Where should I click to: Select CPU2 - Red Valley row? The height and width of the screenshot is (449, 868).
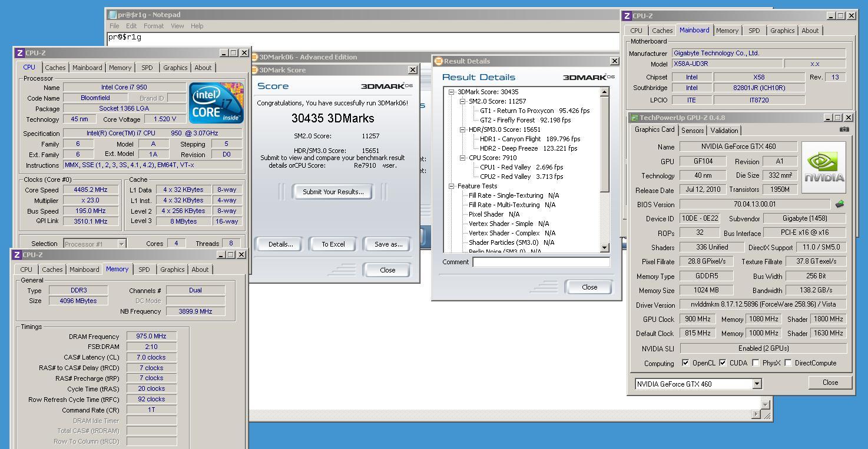tap(521, 177)
